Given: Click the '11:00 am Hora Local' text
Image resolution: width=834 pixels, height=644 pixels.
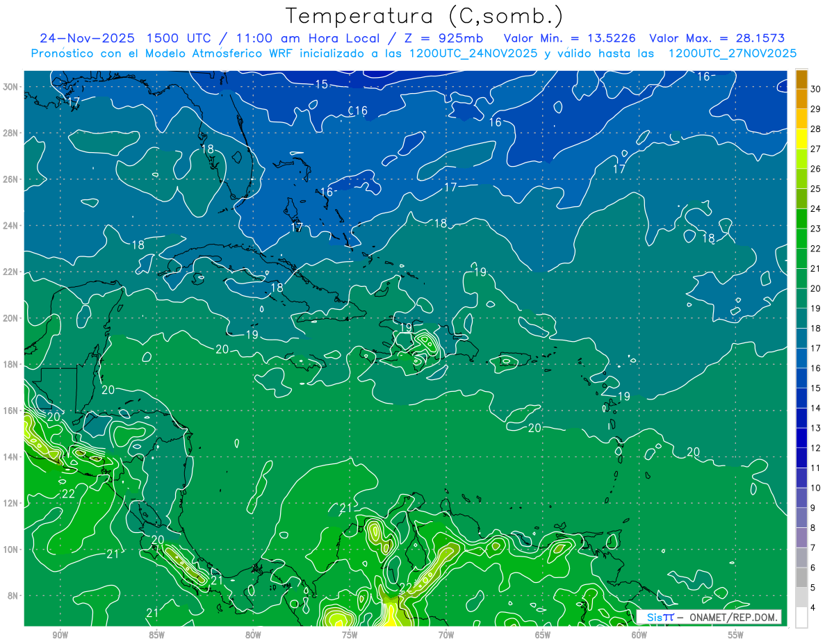Looking at the screenshot, I should tap(309, 38).
